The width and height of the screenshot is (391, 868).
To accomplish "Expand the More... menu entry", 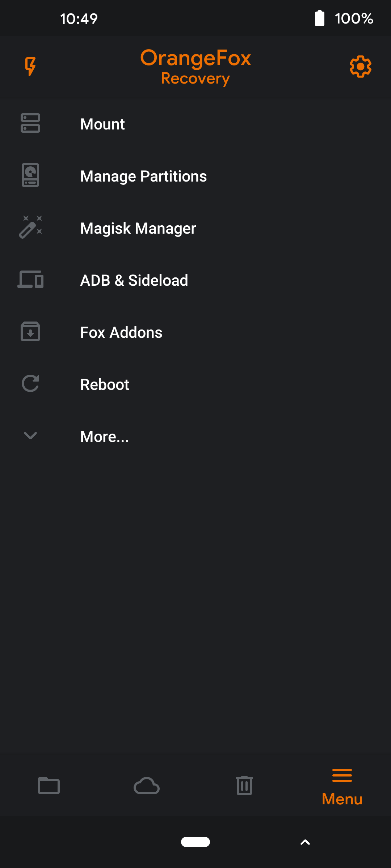I will click(105, 437).
